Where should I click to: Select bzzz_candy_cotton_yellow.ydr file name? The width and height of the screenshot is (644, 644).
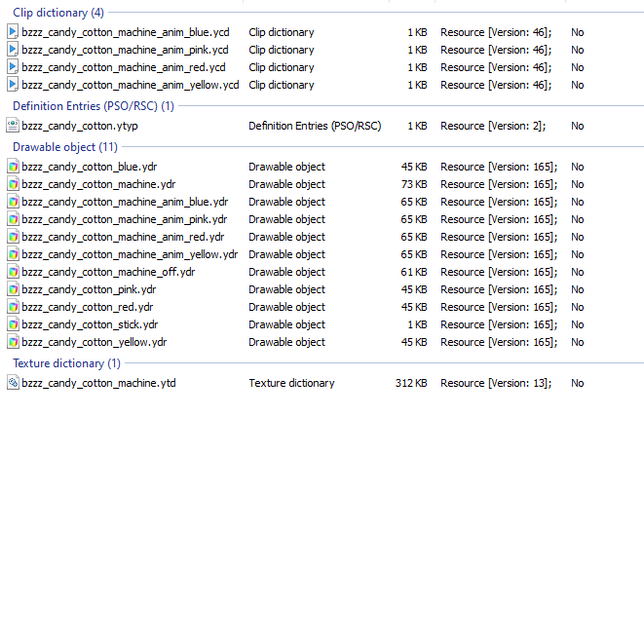tap(95, 342)
